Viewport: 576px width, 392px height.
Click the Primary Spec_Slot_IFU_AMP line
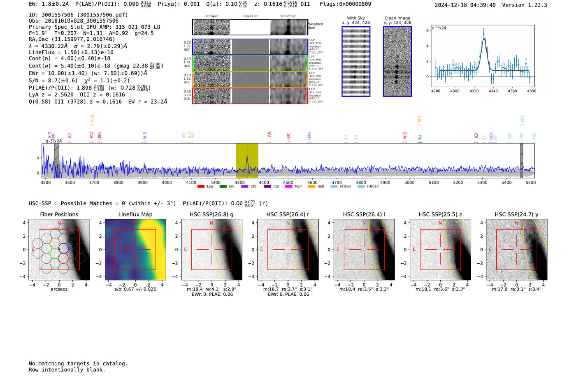click(x=95, y=27)
